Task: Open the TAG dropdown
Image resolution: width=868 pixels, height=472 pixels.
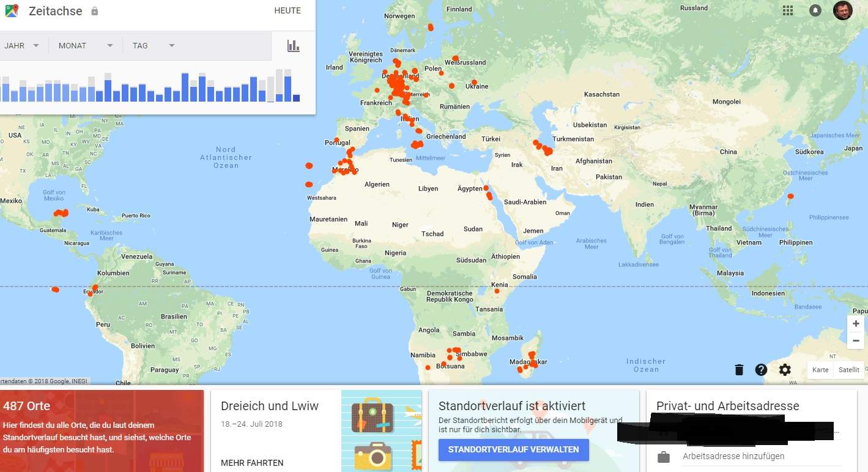Action: (x=152, y=45)
